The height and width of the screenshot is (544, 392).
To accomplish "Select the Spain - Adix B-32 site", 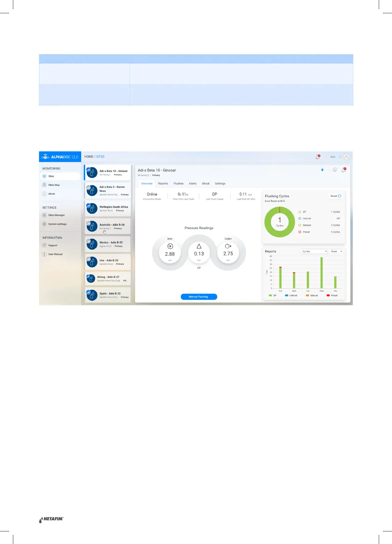I will (107, 295).
